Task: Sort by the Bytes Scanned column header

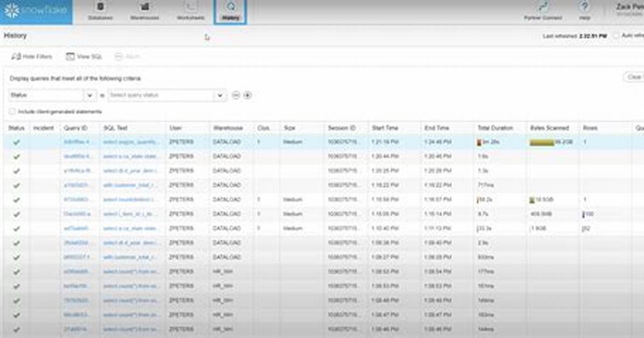Action: click(x=550, y=128)
